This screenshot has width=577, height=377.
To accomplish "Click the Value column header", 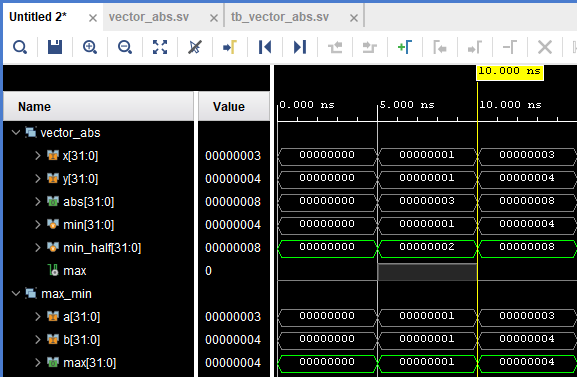I will pyautogui.click(x=234, y=106).
